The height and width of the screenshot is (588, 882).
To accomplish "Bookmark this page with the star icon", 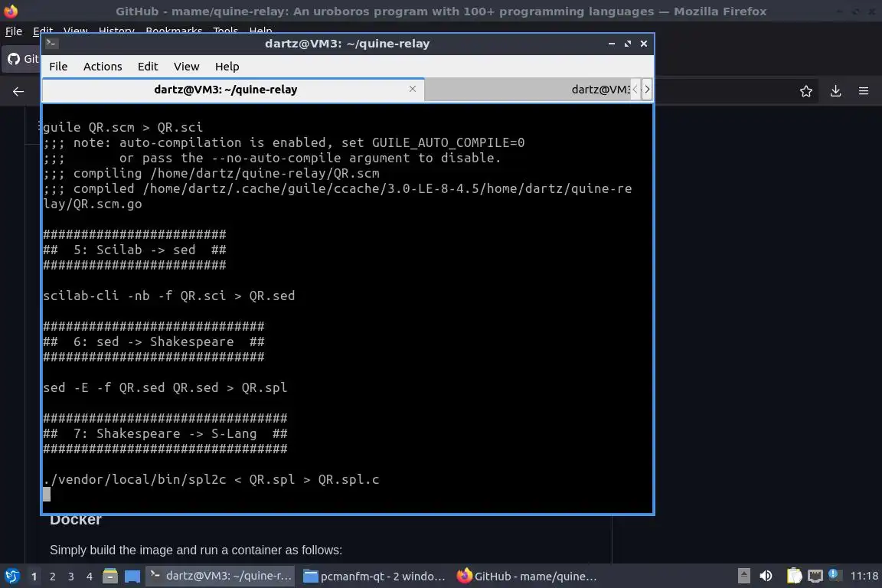I will point(806,91).
